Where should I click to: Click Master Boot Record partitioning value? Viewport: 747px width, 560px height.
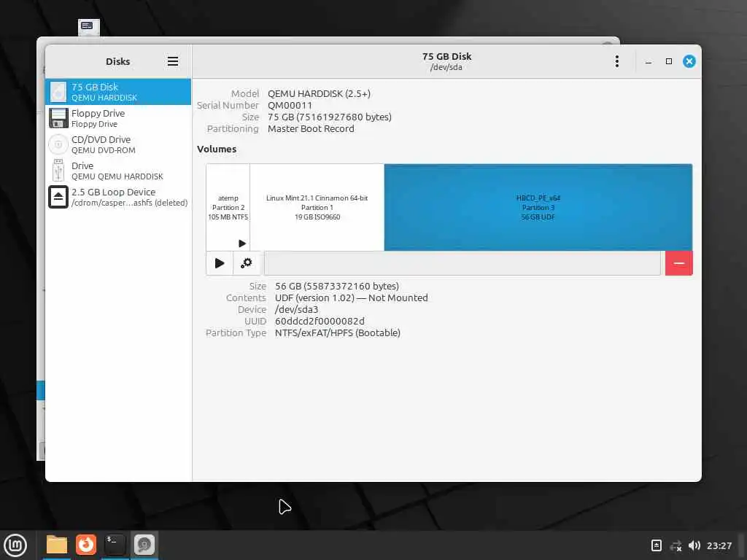(x=311, y=128)
